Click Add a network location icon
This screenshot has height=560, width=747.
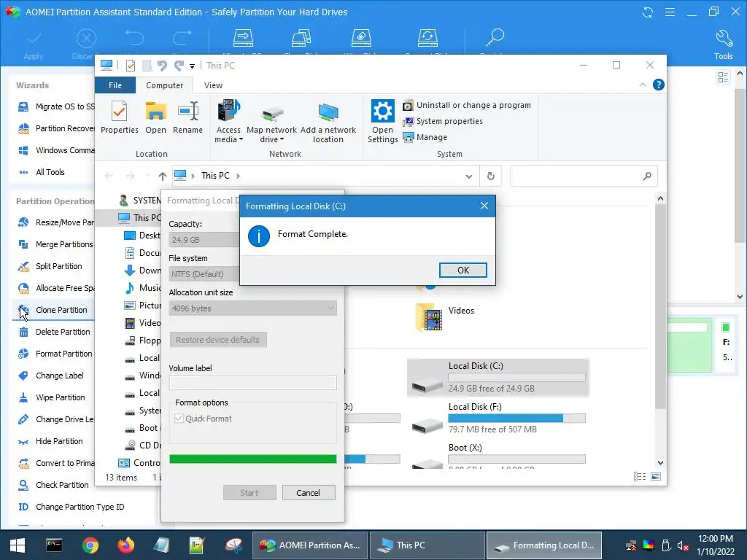coord(328,122)
